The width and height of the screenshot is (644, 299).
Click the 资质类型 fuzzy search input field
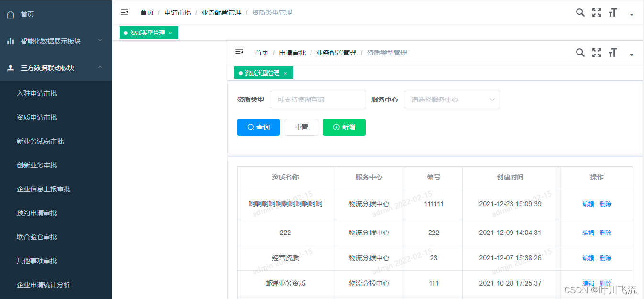318,100
